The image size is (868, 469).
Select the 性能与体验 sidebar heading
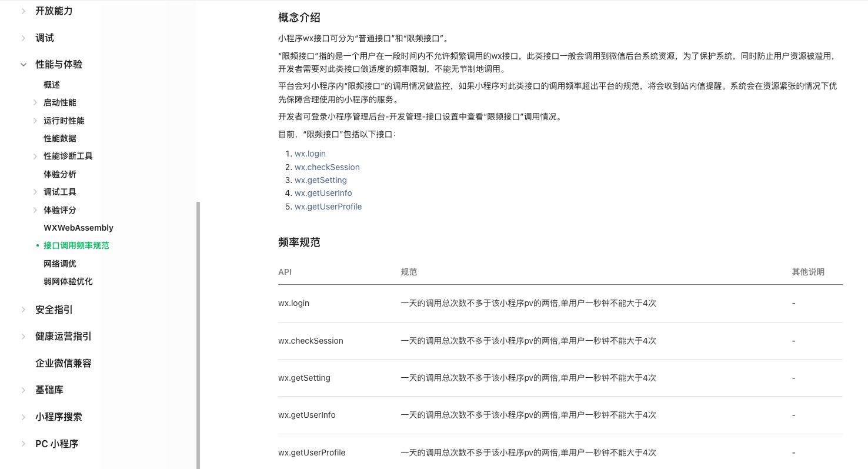tap(59, 64)
